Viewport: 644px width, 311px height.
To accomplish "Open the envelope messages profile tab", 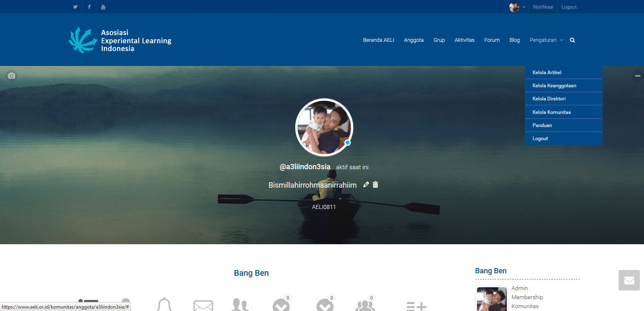I will [x=203, y=306].
